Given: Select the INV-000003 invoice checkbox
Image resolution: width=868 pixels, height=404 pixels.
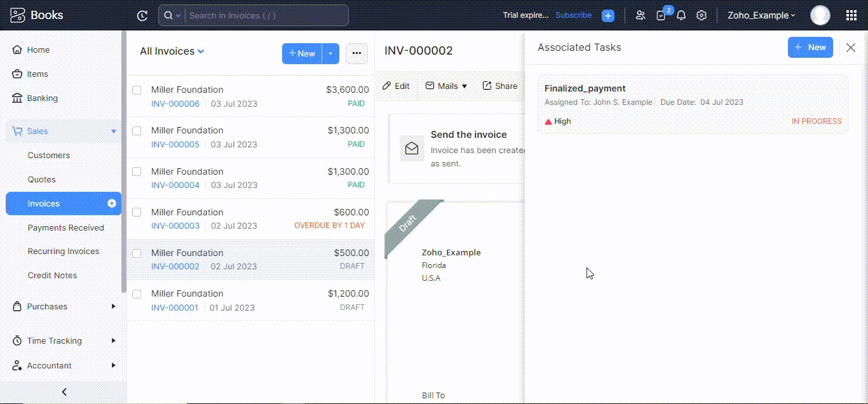Looking at the screenshot, I should tap(137, 212).
